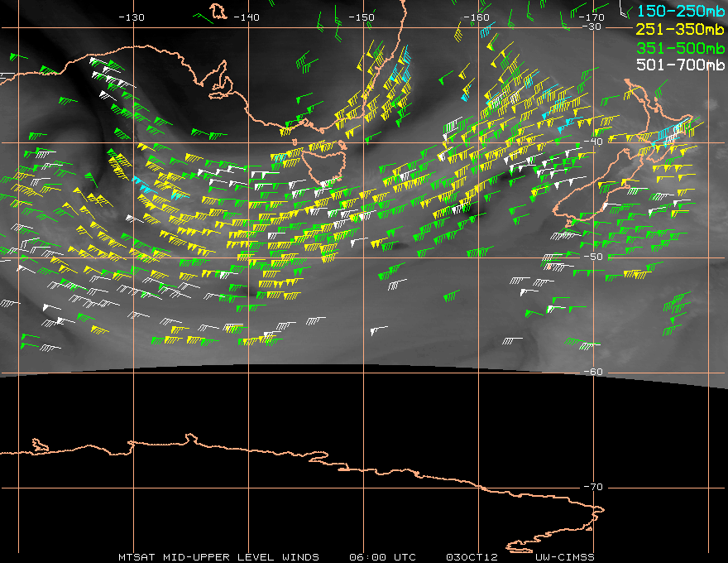The height and width of the screenshot is (563, 728).
Task: Click the UW-CIMSS credit text
Action: coord(564,557)
